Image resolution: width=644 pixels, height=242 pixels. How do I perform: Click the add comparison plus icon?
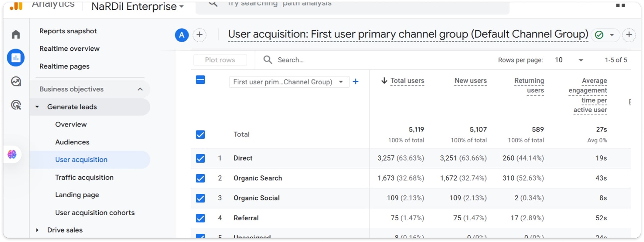[x=200, y=35]
